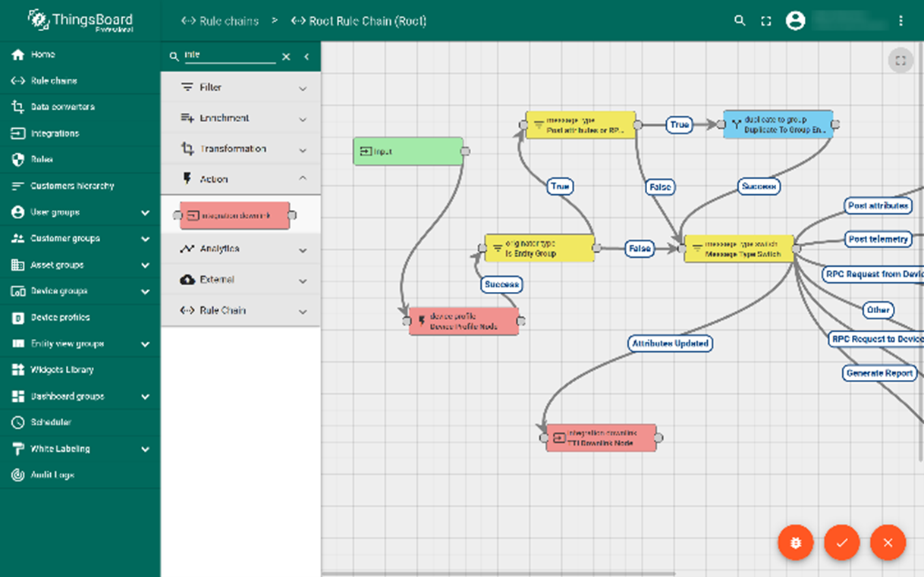Click the Rule chains breadcrumb link
Screen dimensions: 924x577
pyautogui.click(x=221, y=21)
